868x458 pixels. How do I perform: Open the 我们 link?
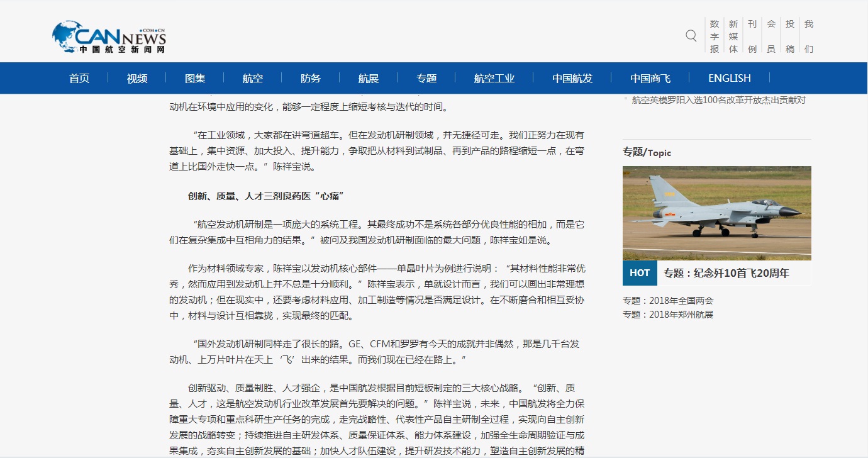(x=809, y=36)
